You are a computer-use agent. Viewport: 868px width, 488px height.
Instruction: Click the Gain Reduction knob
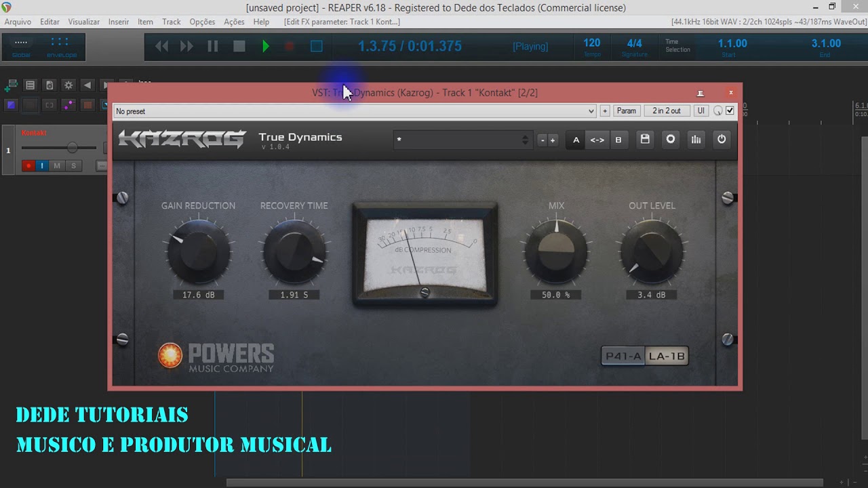coord(199,251)
